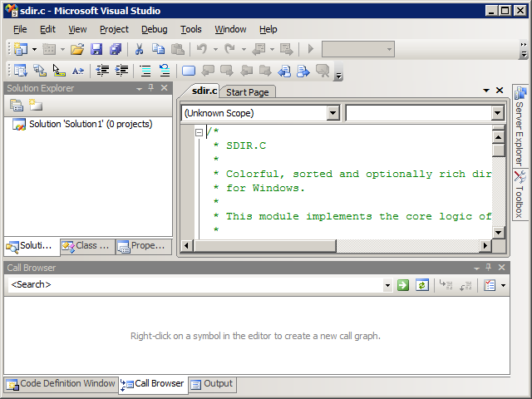This screenshot has width=532, height=399.
Task: Click the Decrease Line Indent icon
Action: click(102, 71)
